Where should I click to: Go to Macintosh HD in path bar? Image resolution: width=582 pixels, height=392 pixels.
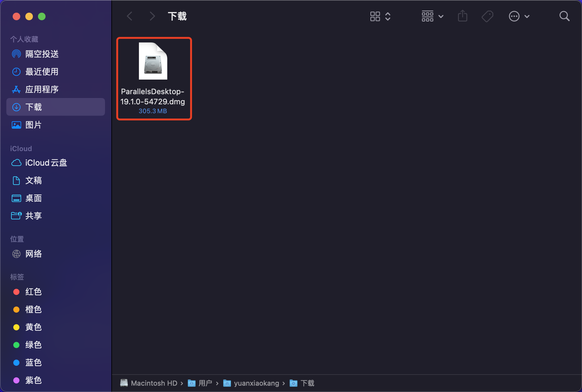(149, 383)
